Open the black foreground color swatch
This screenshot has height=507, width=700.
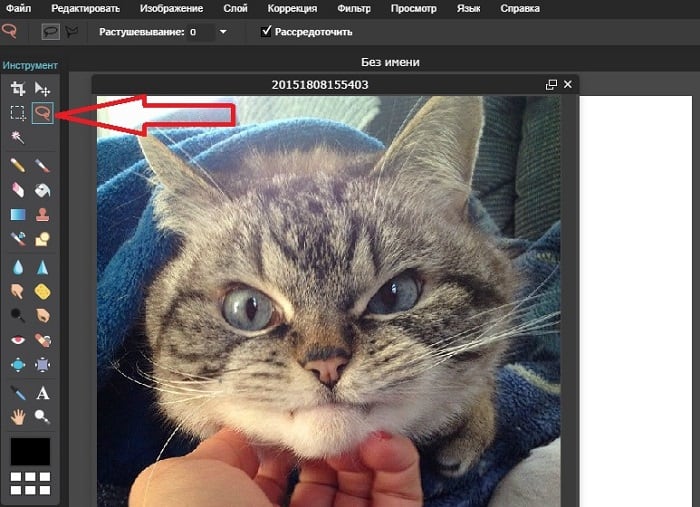[x=30, y=451]
